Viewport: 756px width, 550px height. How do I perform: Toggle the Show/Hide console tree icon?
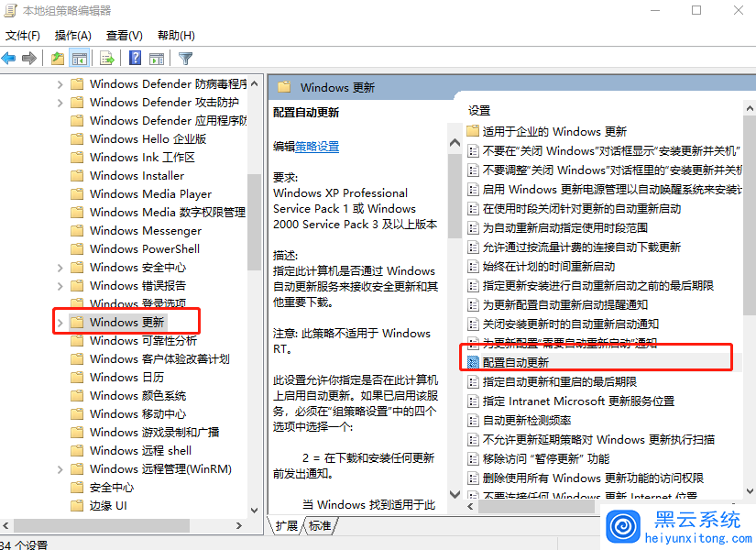(80, 59)
